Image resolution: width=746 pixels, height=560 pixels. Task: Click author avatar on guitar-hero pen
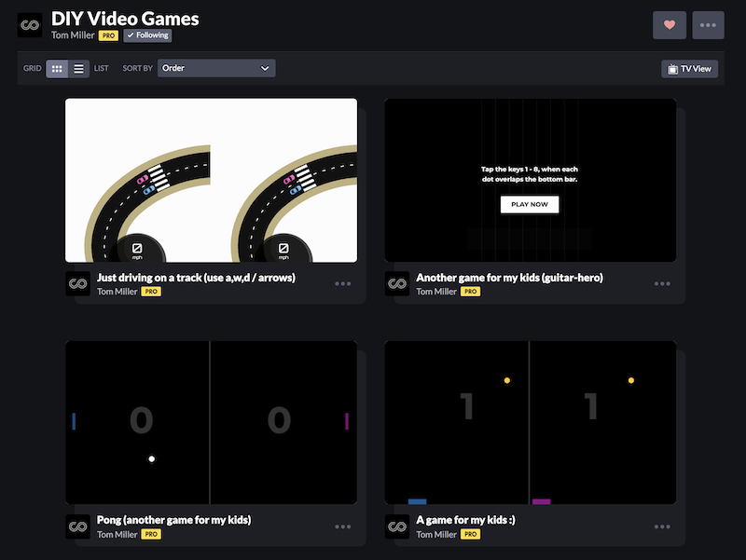click(x=397, y=284)
